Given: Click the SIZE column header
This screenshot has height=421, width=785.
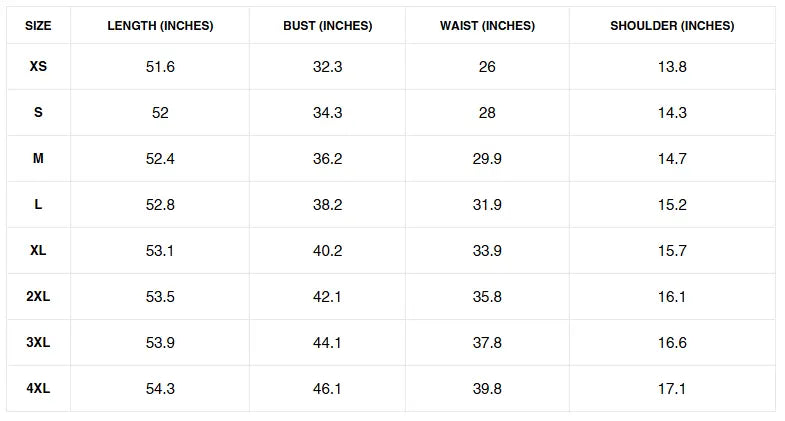Looking at the screenshot, I should 38,26.
